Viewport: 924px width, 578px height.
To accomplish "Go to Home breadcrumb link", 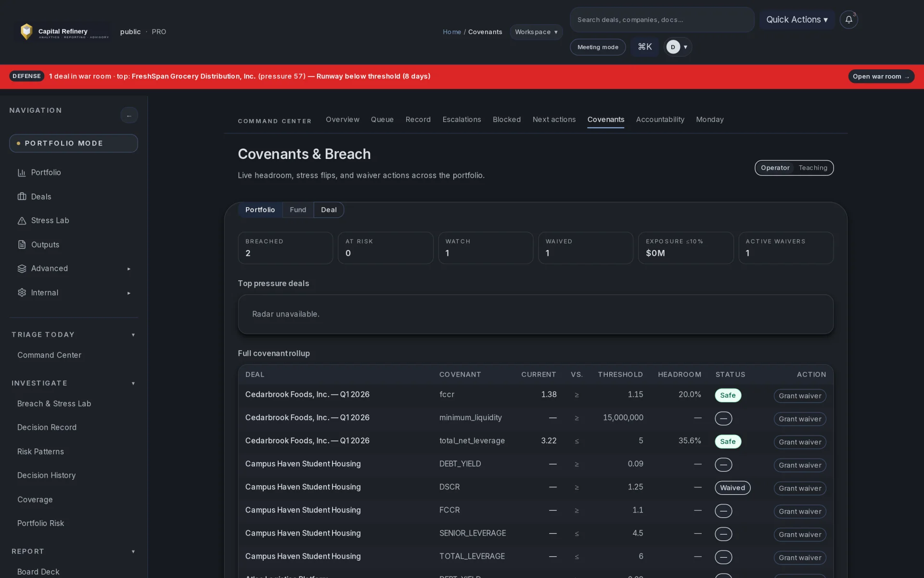I will [x=452, y=32].
